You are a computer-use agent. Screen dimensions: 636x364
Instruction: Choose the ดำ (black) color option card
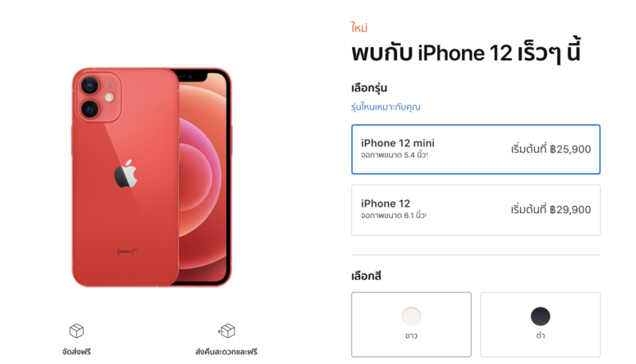pos(541,324)
